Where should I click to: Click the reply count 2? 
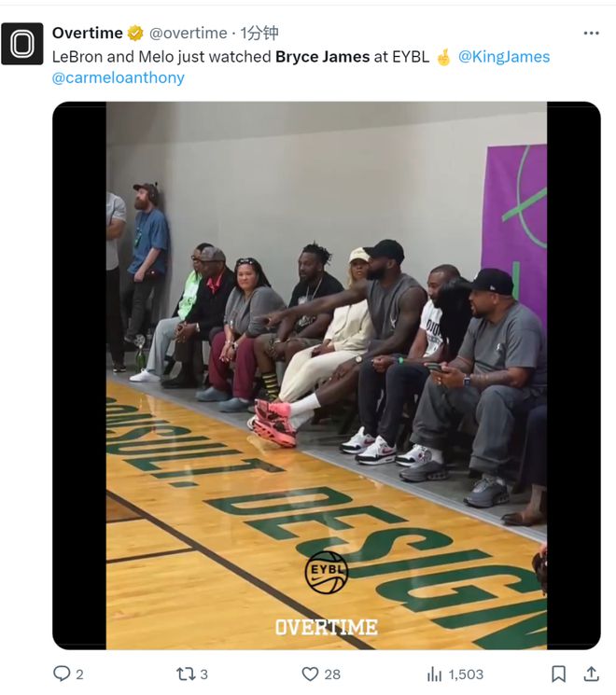point(79,674)
